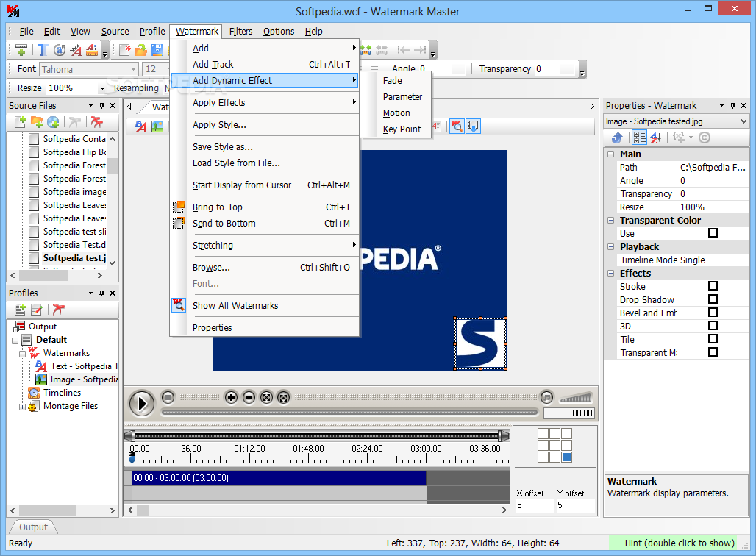Click the fit-to-window crossed-square player icon
The image size is (756, 556).
point(266,397)
